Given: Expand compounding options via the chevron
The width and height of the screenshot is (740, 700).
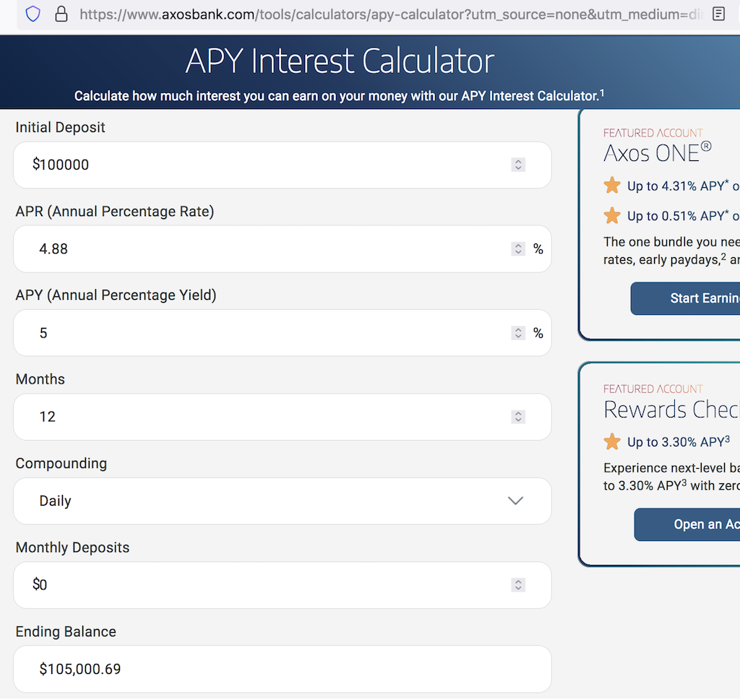Looking at the screenshot, I should 515,500.
